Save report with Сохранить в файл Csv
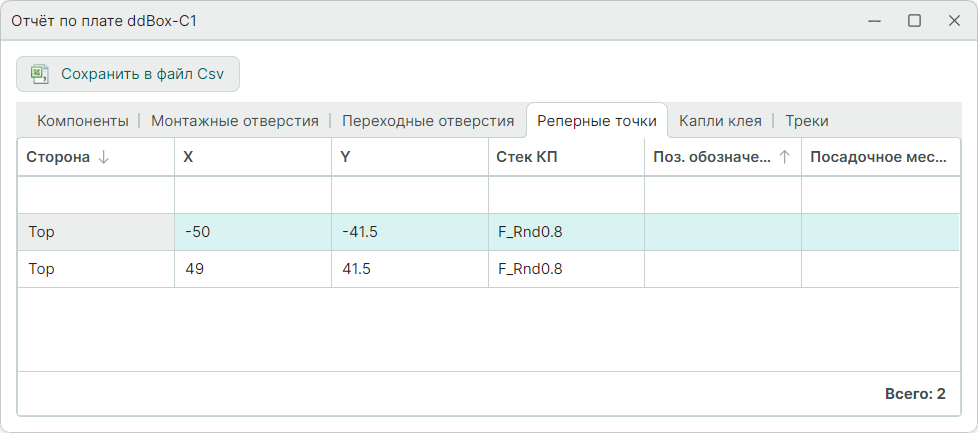978x433 pixels. 128,74
